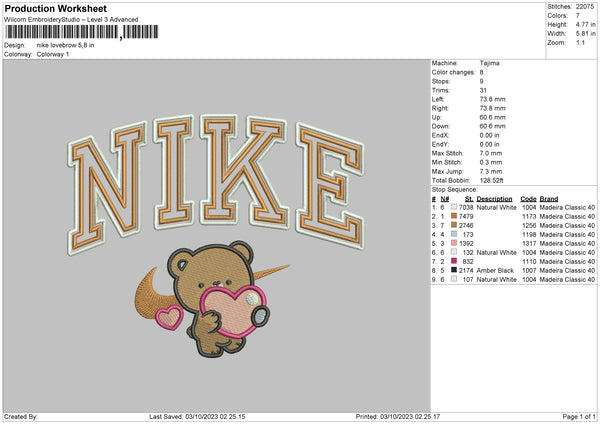This screenshot has width=600, height=424.
Task: Click the barcode under the worksheet title
Action: pyautogui.click(x=82, y=32)
